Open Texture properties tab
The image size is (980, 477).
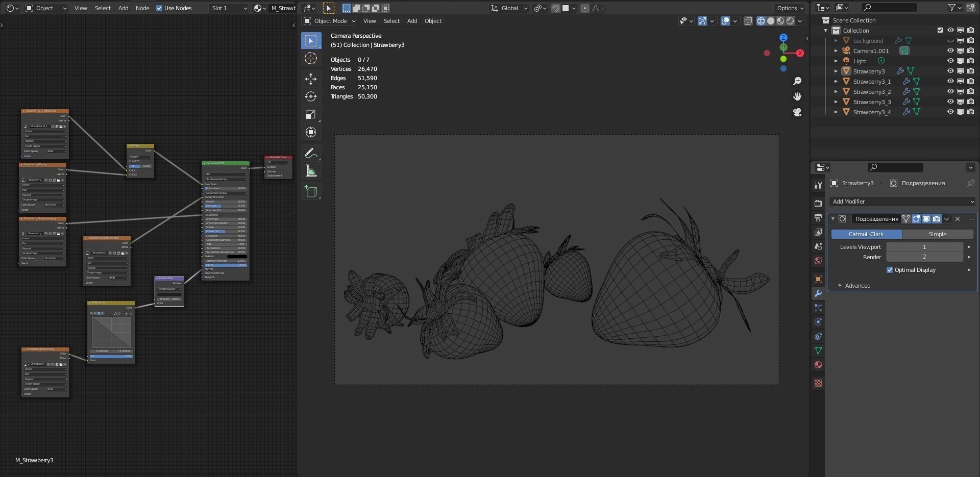pos(818,383)
